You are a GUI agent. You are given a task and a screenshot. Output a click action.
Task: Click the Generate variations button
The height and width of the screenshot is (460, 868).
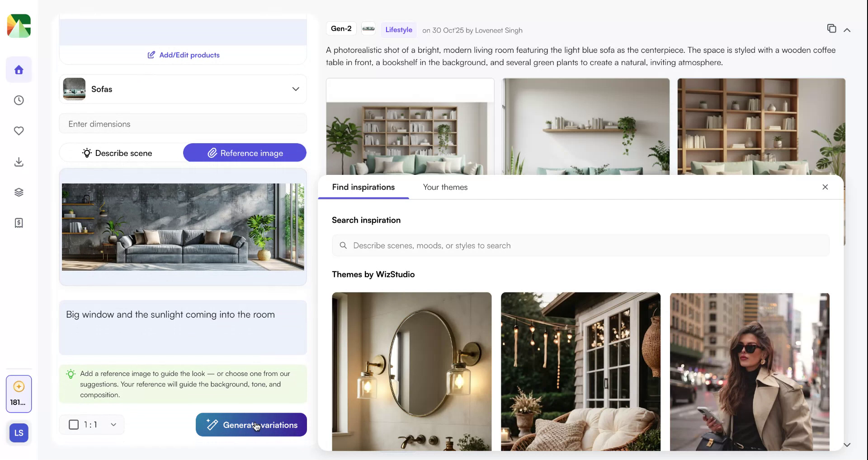[x=251, y=425]
